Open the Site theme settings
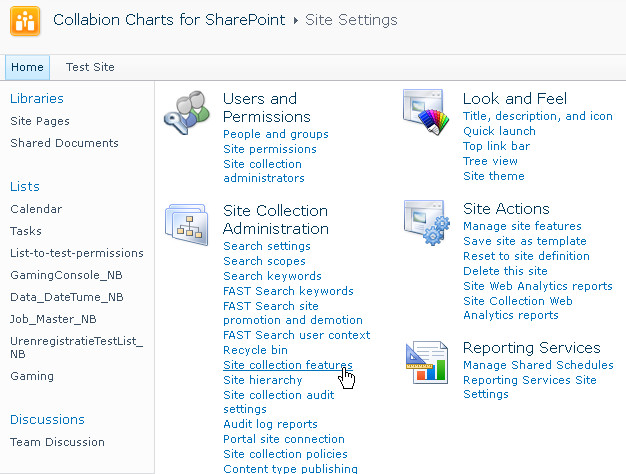This screenshot has width=626, height=474. pos(493,176)
